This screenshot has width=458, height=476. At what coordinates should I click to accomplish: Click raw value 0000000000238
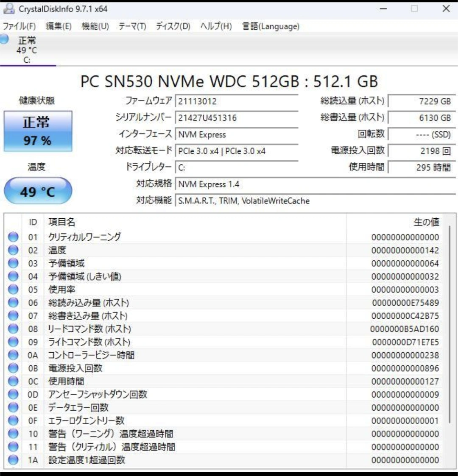[x=405, y=355]
